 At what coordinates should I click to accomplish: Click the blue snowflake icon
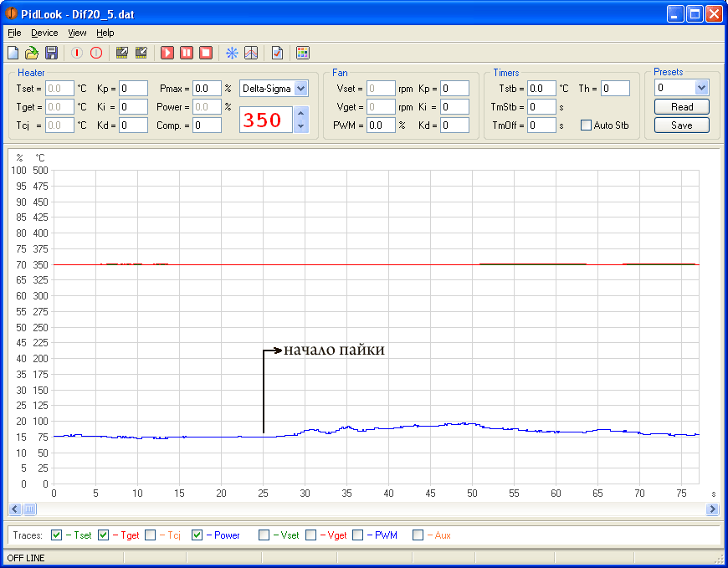[x=232, y=53]
